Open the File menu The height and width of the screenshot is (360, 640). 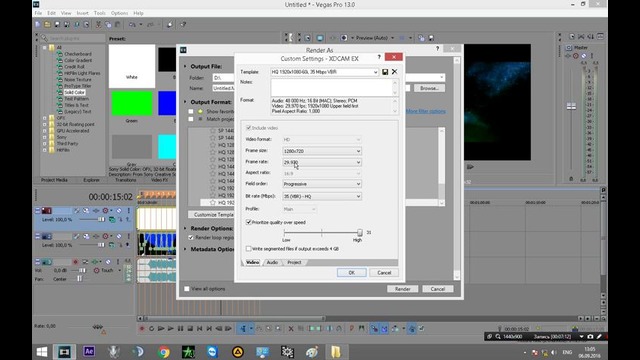[38, 13]
